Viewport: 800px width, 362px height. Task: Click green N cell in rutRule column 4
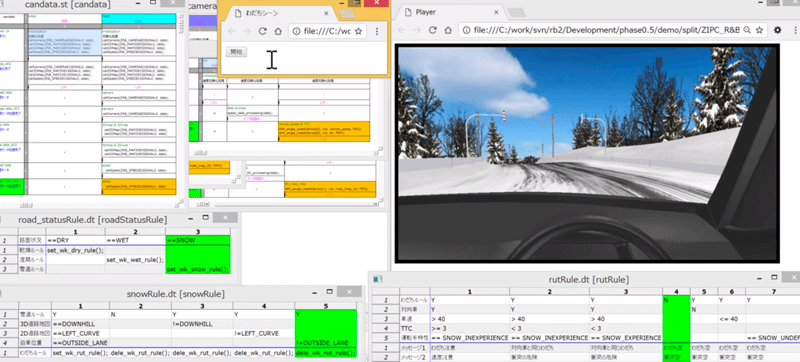[x=676, y=300]
